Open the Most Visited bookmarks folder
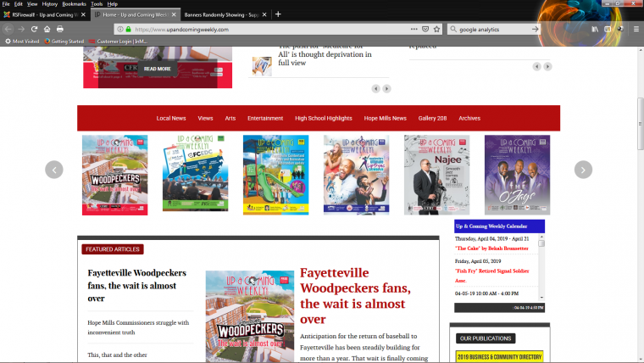Viewport: 644px width, 363px height. click(x=22, y=42)
